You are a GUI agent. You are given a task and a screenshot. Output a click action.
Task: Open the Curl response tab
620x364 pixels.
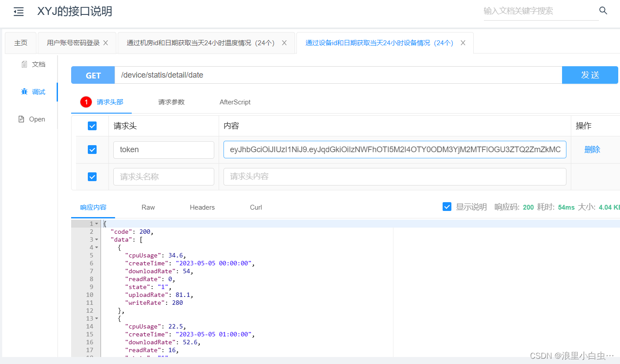pyautogui.click(x=256, y=207)
